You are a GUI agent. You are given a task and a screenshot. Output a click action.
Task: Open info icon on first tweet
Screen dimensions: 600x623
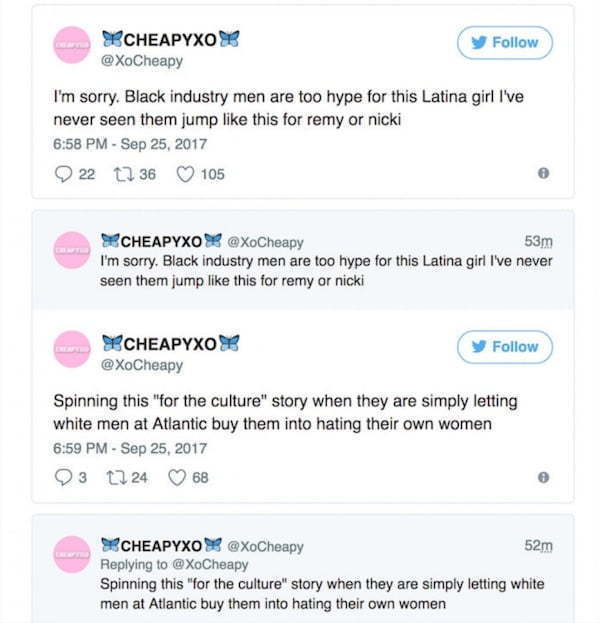point(543,173)
